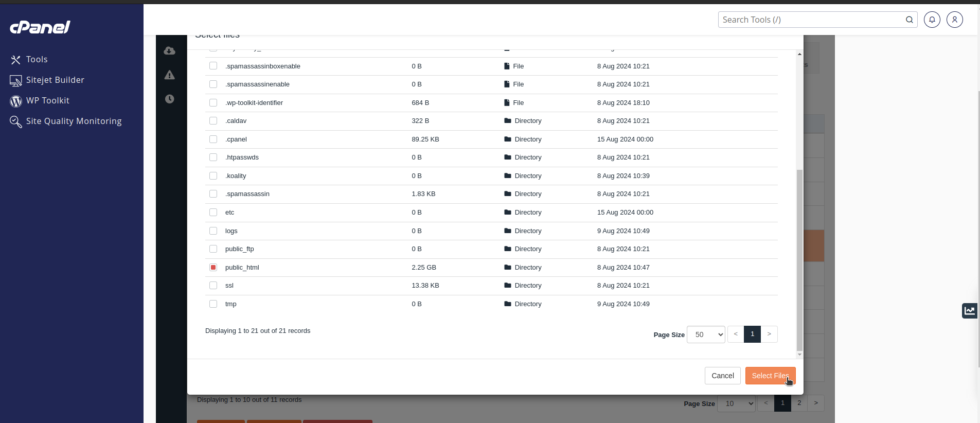
Task: Click the folder icon in the .cpanel row
Action: [508, 139]
